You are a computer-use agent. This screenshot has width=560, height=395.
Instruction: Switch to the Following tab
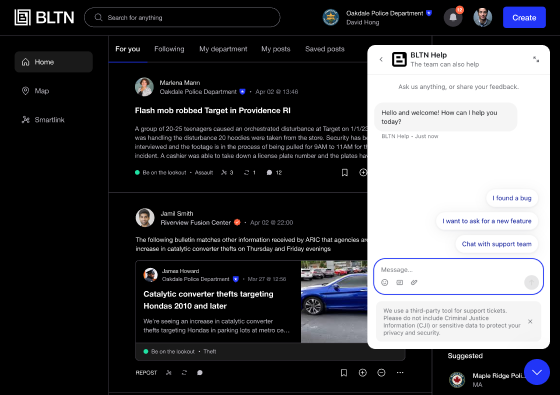[169, 49]
